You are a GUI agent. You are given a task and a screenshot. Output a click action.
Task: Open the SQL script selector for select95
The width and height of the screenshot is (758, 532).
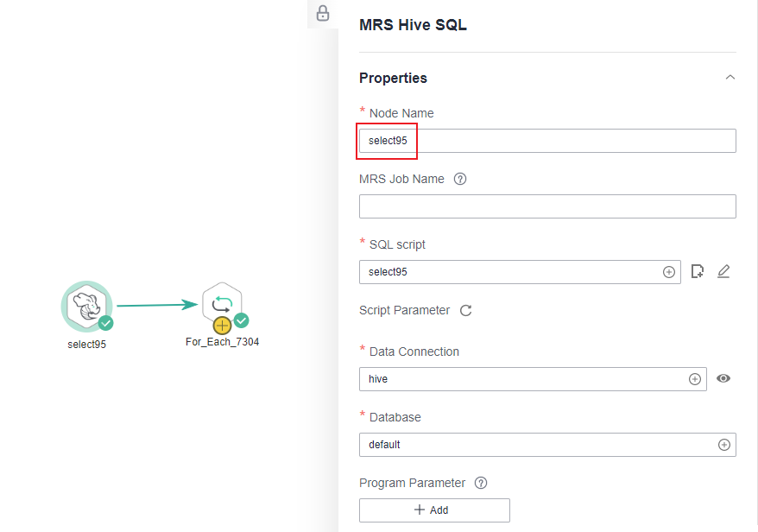520,272
